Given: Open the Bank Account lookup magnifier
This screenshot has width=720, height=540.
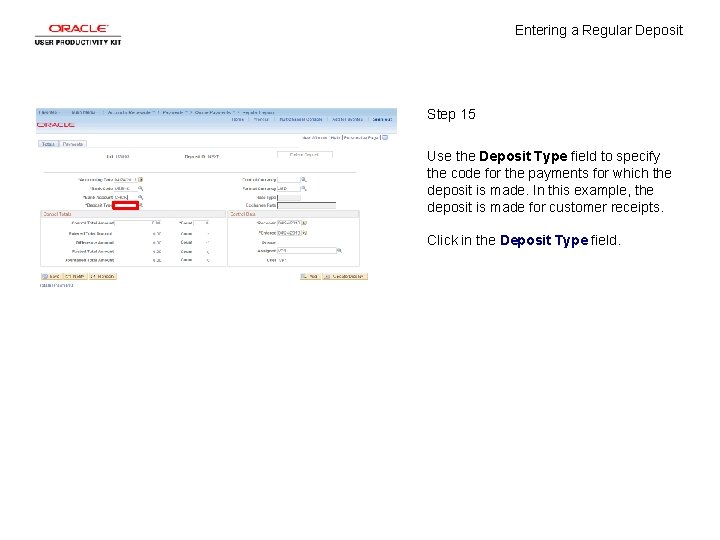Looking at the screenshot, I should point(141,197).
